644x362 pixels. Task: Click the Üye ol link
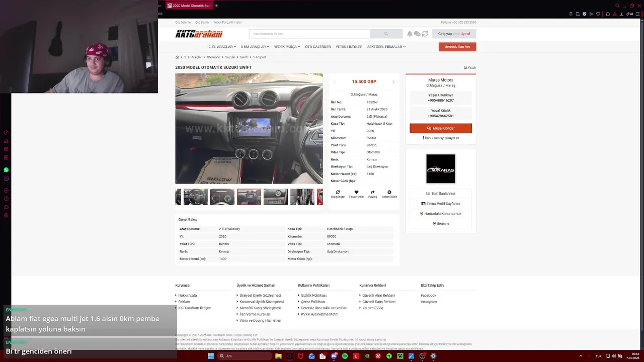pyautogui.click(x=465, y=34)
